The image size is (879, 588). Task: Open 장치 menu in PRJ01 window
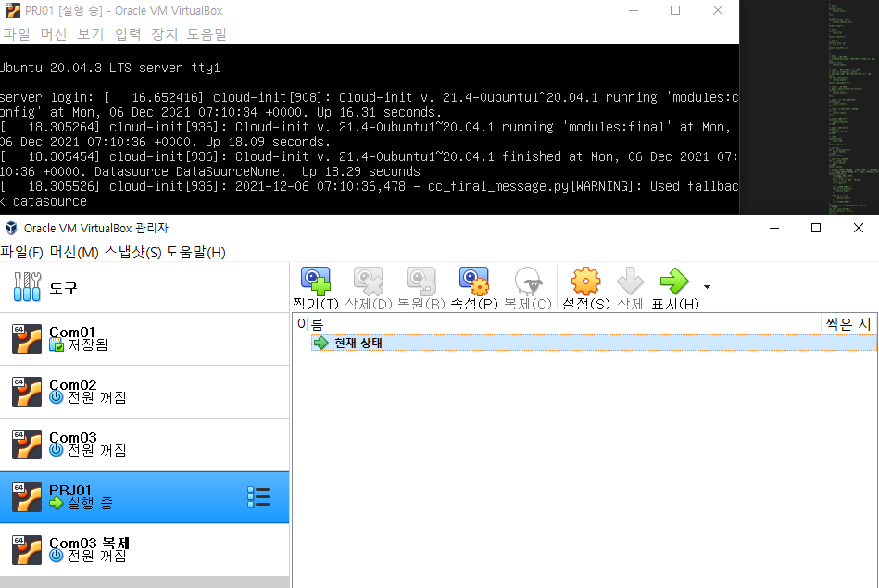pyautogui.click(x=164, y=34)
